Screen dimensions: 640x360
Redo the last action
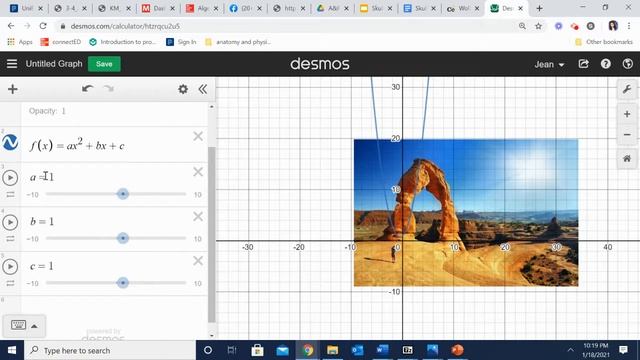tap(109, 89)
